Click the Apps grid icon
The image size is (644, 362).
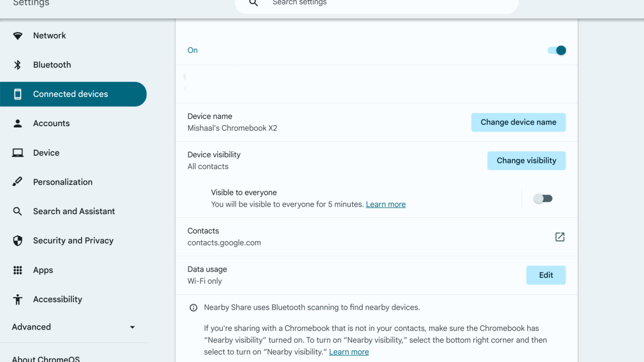tap(18, 270)
